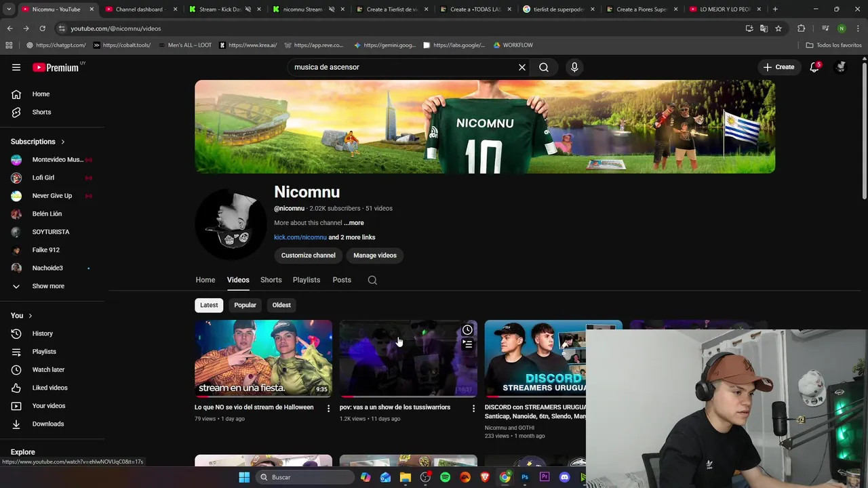Switch to the channel Shorts tab
The height and width of the screenshot is (488, 868).
[271, 280]
